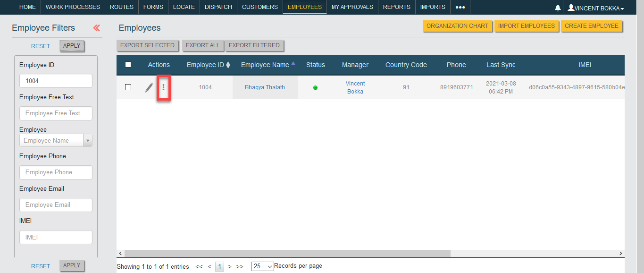Click the notification bell icon

click(558, 8)
